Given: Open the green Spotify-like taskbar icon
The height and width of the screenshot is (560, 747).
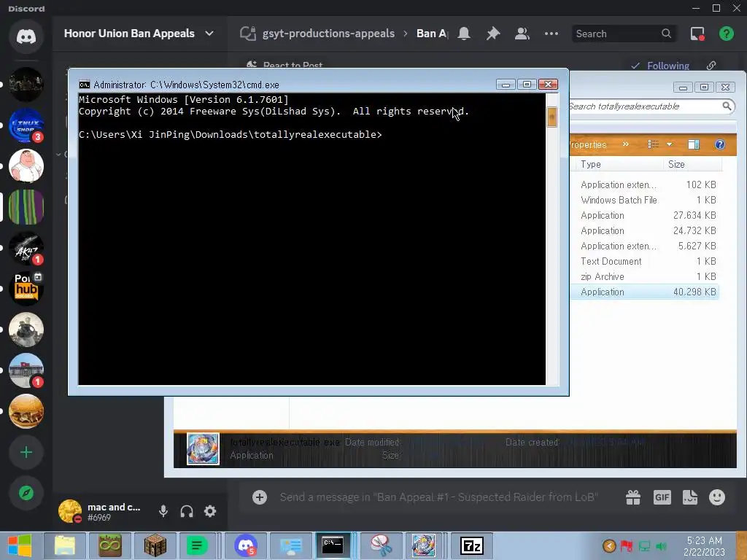Looking at the screenshot, I should pos(197,545).
